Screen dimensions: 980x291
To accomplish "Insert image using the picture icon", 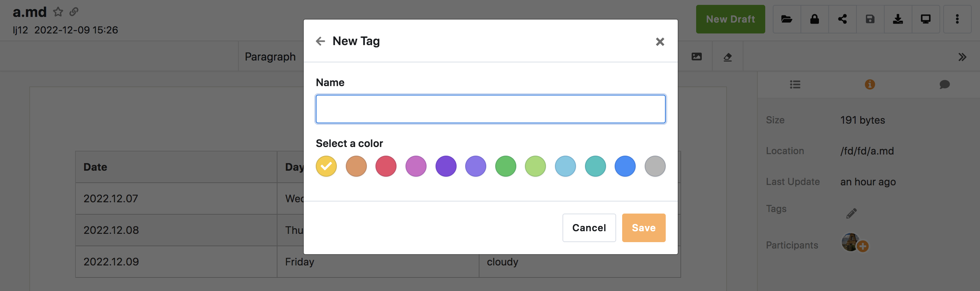I will pyautogui.click(x=696, y=57).
